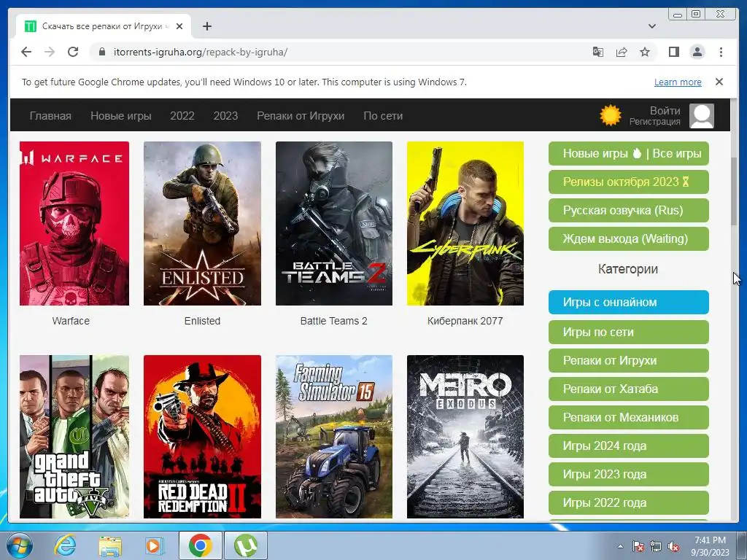Close the Игрухи repacks tab
Screen dimensions: 747x560
pyautogui.click(x=179, y=26)
